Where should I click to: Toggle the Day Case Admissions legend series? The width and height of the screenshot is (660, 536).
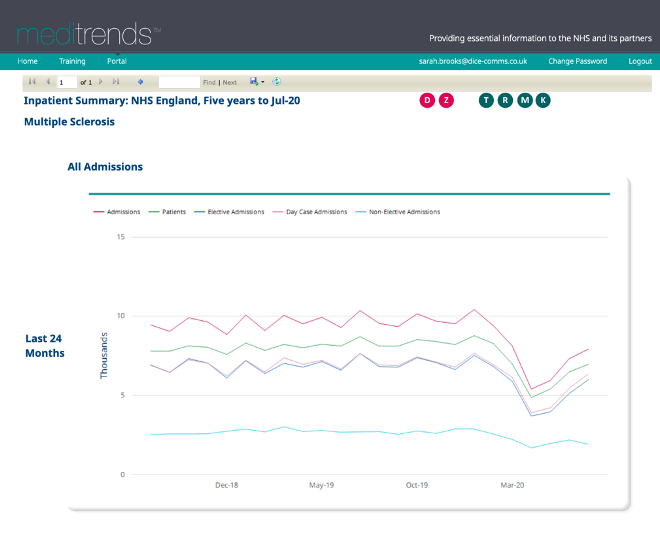point(310,212)
